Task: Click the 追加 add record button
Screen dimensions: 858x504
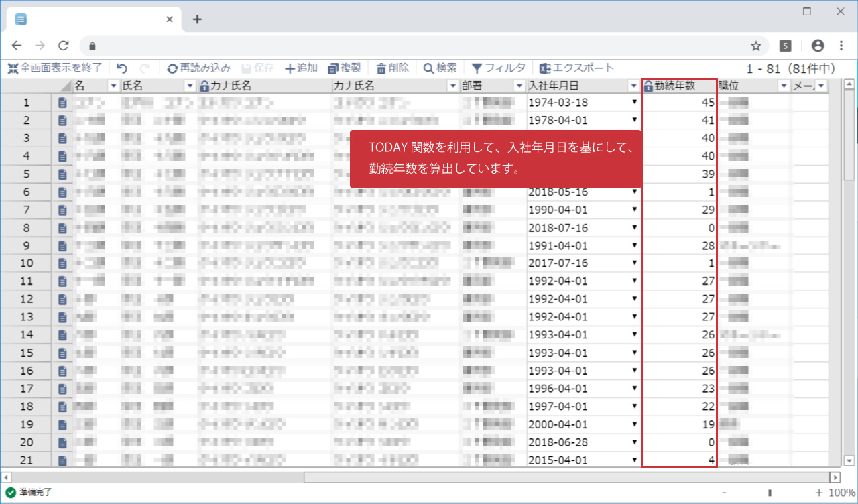Action: point(301,68)
